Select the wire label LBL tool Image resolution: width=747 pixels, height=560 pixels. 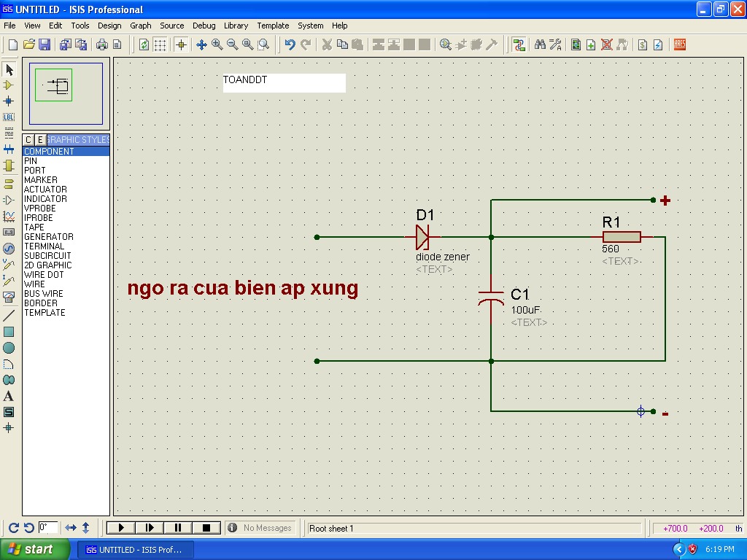[x=9, y=117]
